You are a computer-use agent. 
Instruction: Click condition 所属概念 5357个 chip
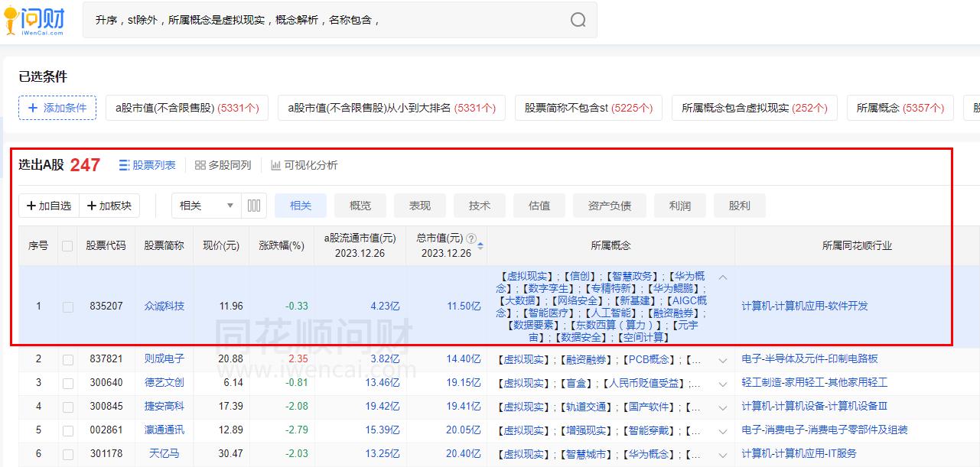(x=900, y=108)
